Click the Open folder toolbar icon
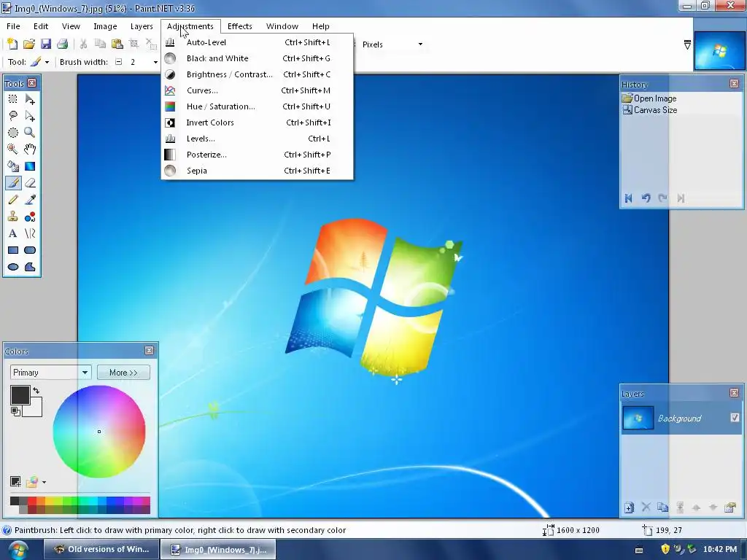 click(29, 44)
